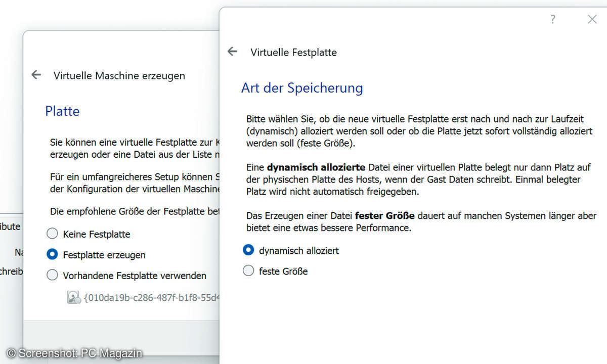Select the 'dynamisch alloziert' radio button
The height and width of the screenshot is (364, 607).
(x=248, y=250)
